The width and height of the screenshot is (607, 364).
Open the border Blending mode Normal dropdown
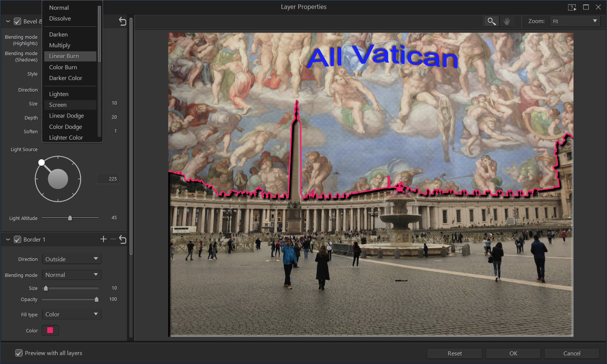[72, 275]
